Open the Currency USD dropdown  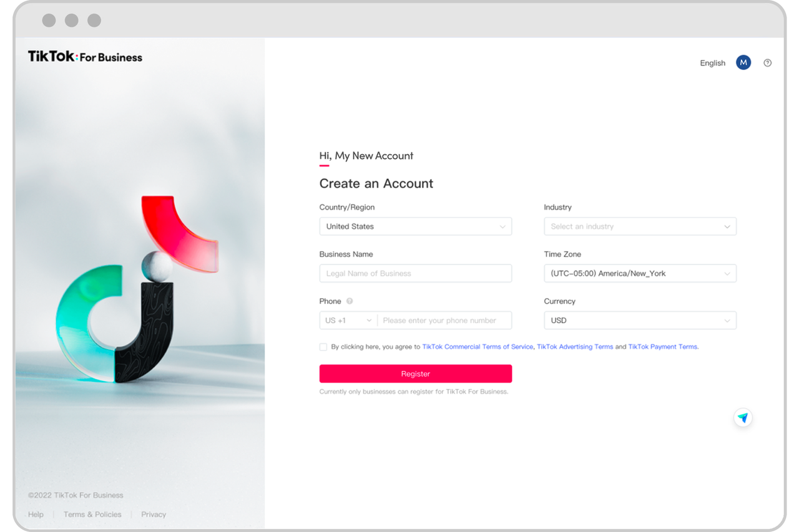[x=640, y=321]
